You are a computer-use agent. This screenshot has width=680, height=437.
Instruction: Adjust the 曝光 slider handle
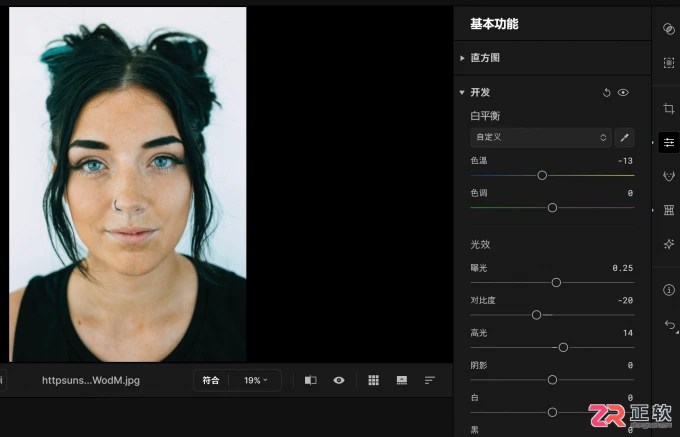click(556, 283)
